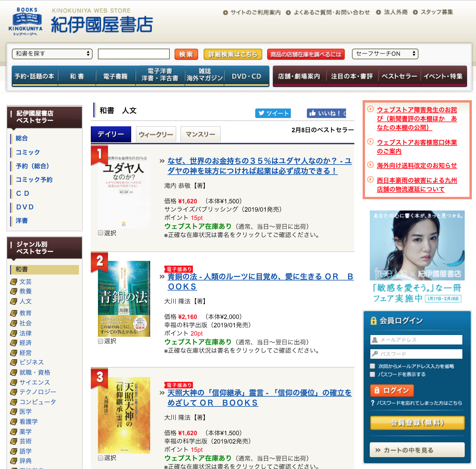The image size is (476, 469).
Task: Open the セーフサーチON dropdown
Action: (x=385, y=54)
